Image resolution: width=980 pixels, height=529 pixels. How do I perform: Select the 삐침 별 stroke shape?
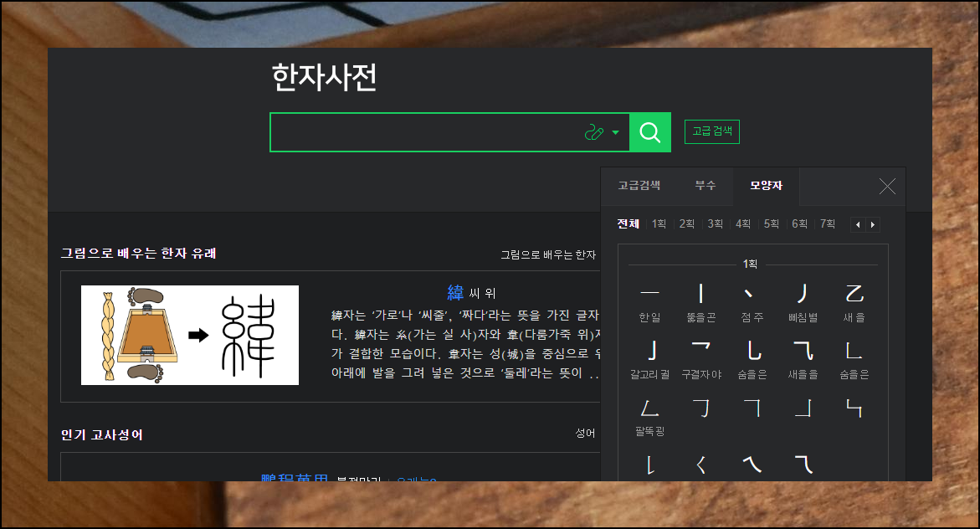tap(803, 303)
